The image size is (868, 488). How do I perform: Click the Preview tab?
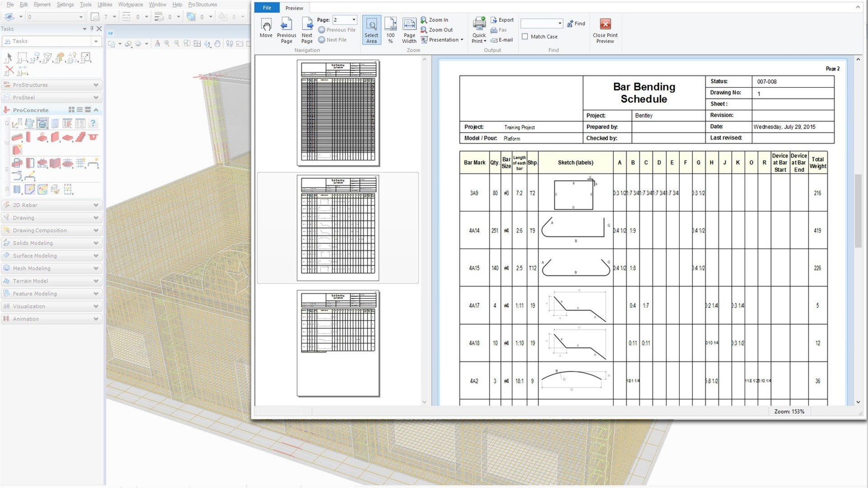294,7
